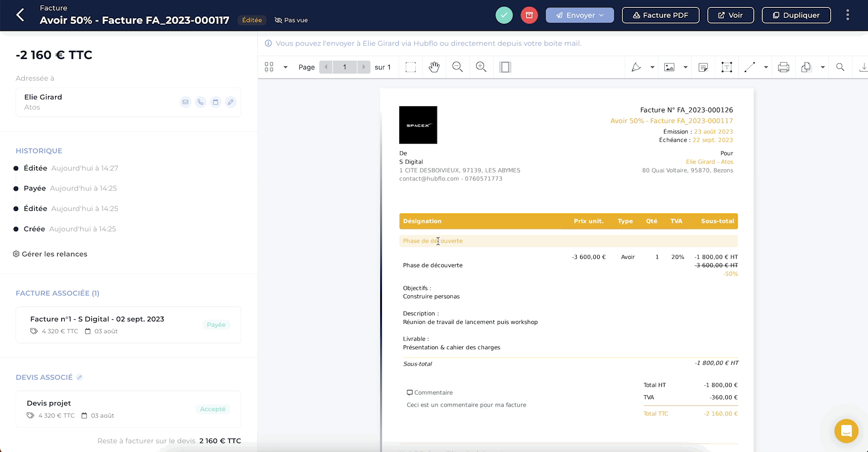Toggle the page fit layout icon
The width and height of the screenshot is (868, 452).
(505, 67)
